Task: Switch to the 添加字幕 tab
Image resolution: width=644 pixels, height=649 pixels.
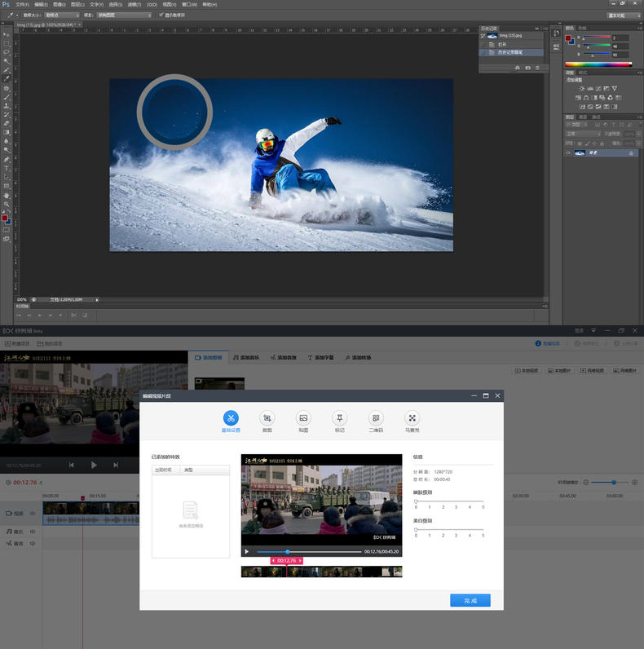Action: [x=321, y=358]
